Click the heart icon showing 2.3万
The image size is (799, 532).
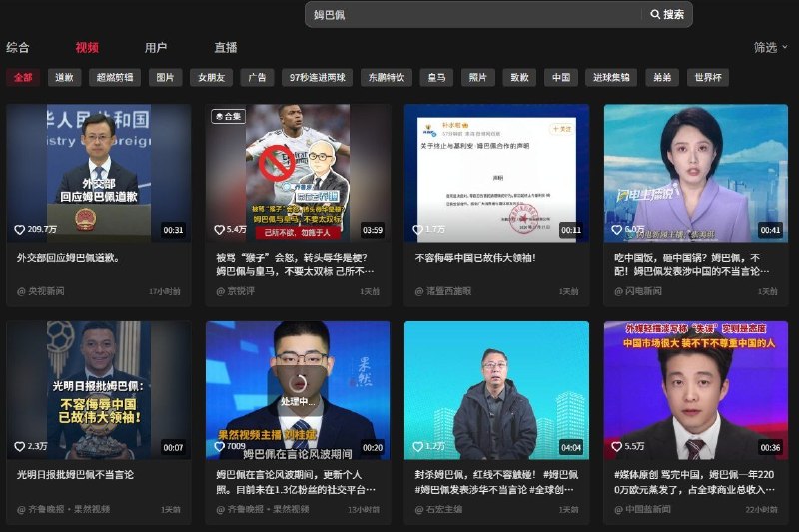19,446
